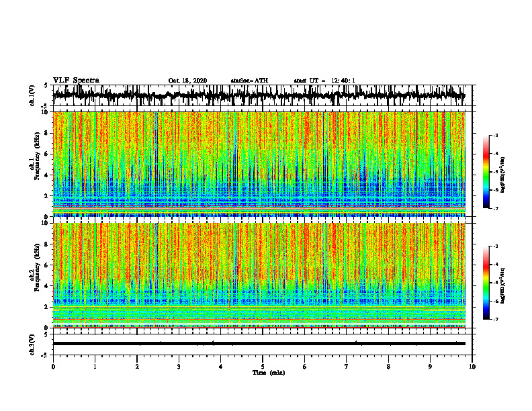
Task: Click the '5' upper tick of ch.1(V) axis
Action: pos(46,85)
